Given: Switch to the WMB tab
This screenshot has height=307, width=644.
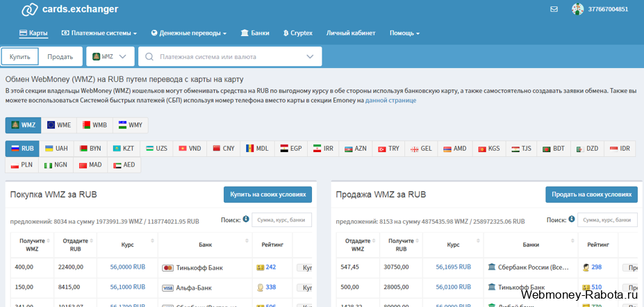Looking at the screenshot, I should point(95,125).
